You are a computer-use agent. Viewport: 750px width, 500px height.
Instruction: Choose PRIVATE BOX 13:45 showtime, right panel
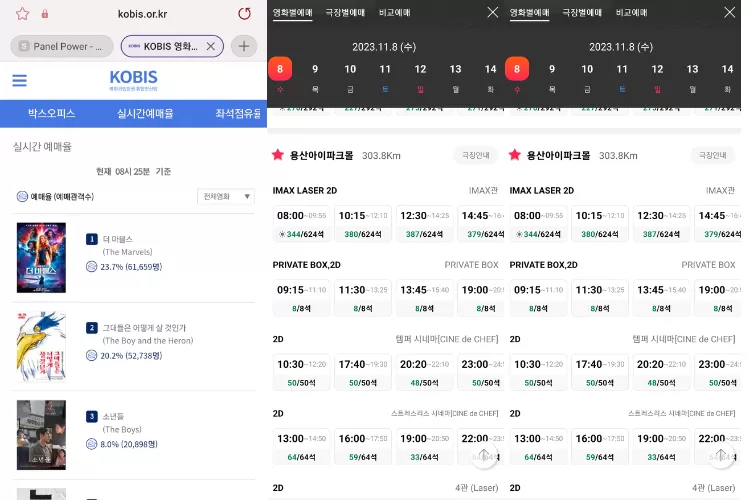661,298
